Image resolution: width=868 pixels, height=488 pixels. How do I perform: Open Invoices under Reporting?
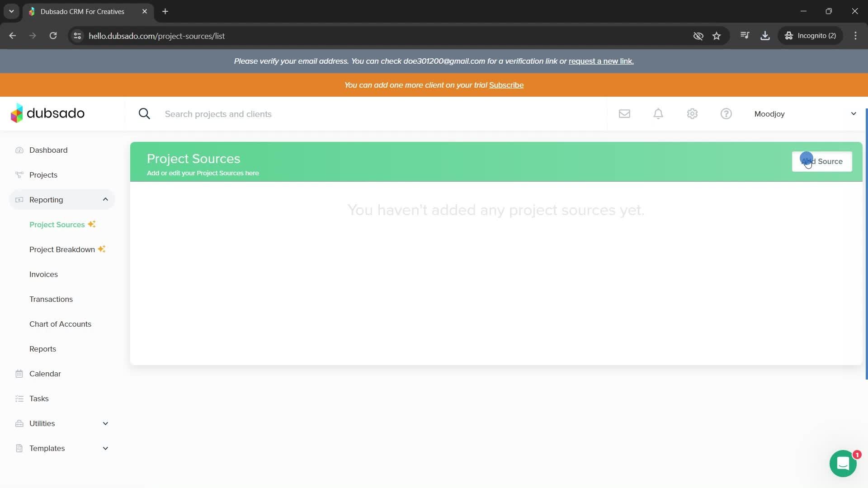(x=43, y=274)
